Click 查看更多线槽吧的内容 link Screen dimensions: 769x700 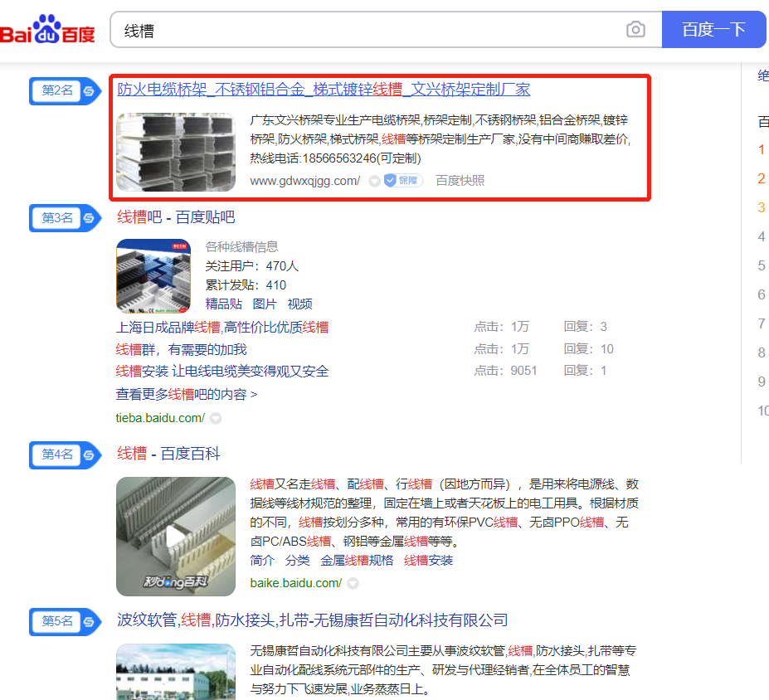[187, 394]
